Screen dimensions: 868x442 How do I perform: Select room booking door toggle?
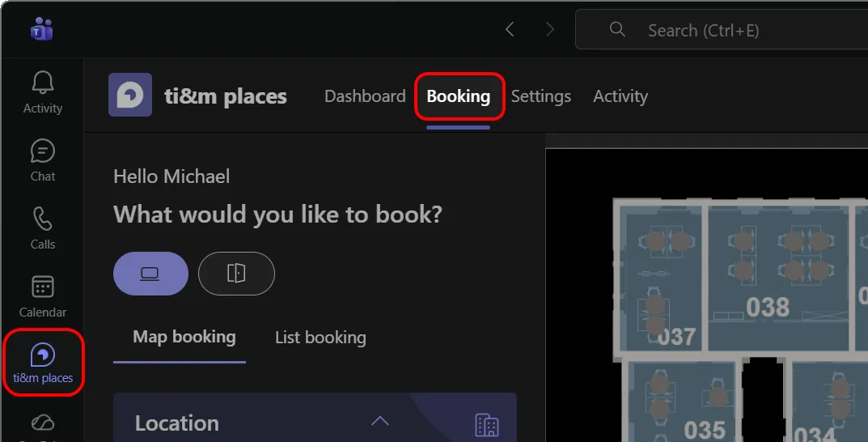(236, 274)
